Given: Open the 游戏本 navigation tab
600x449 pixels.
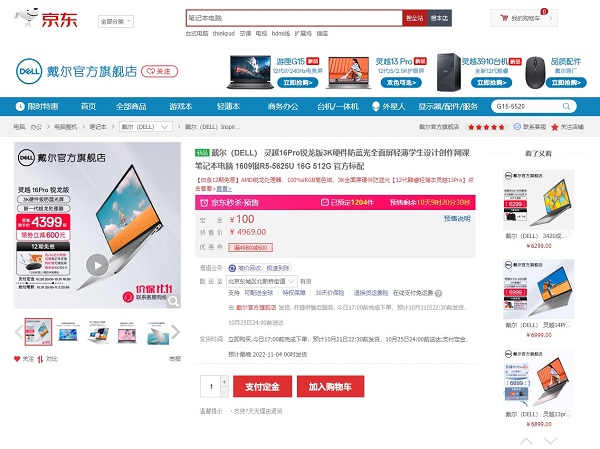Looking at the screenshot, I should click(x=181, y=106).
